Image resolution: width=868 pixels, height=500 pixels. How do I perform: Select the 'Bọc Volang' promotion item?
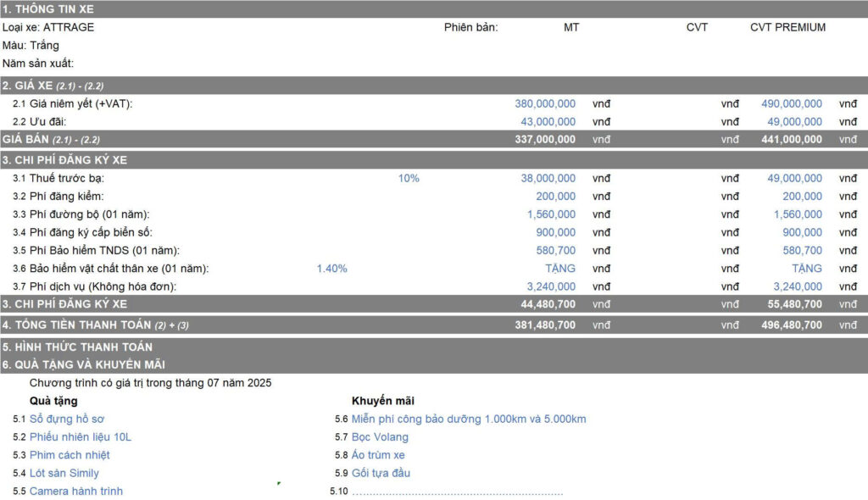[380, 437]
